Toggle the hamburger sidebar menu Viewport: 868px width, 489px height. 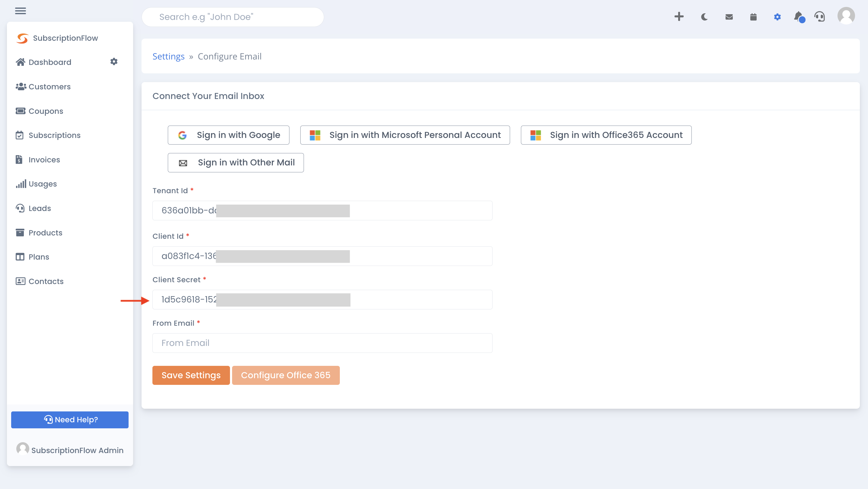point(20,11)
